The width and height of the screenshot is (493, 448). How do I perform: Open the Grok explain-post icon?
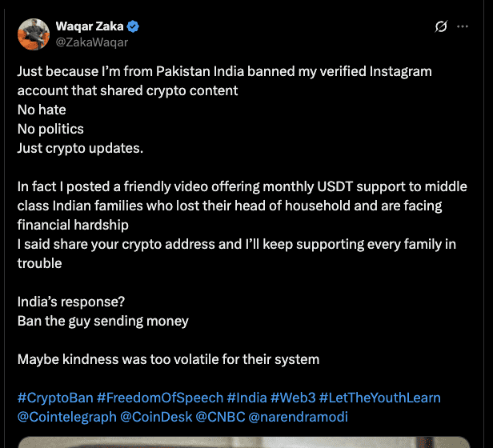point(440,27)
